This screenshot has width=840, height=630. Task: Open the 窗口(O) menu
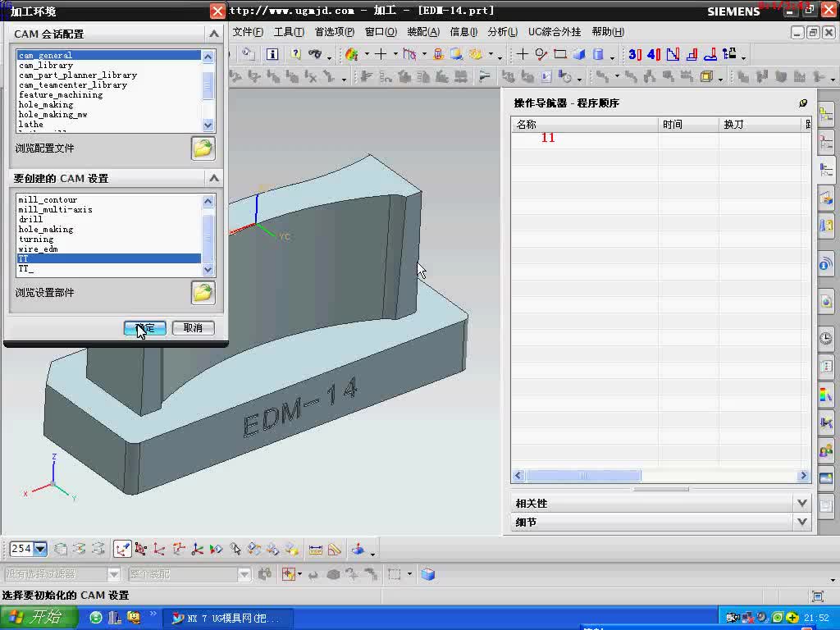[381, 32]
